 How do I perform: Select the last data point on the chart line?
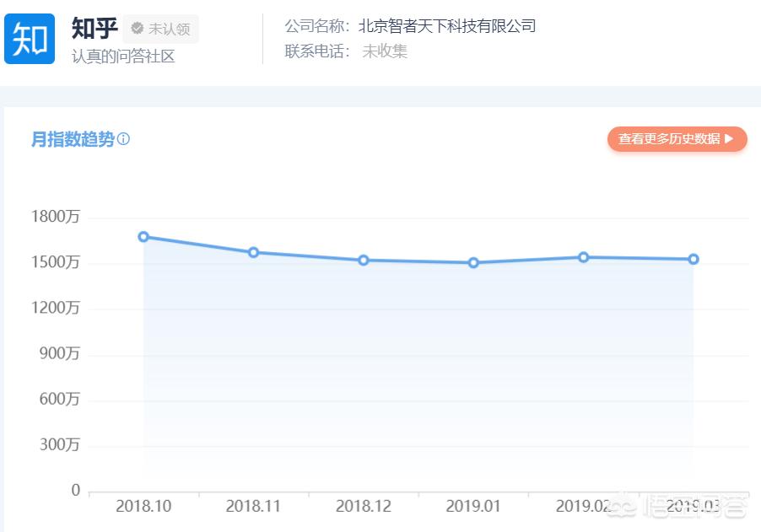pos(694,259)
